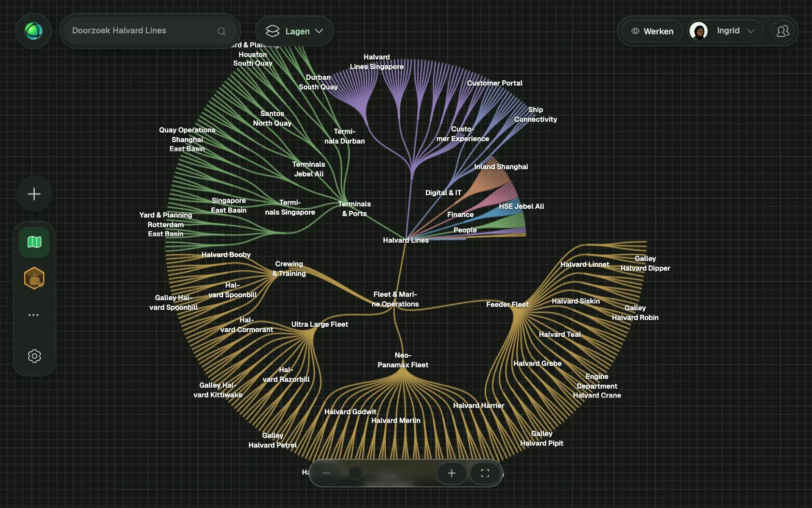Select the Halvard Harrier node
Screen dimensions: 812x508
pyautogui.click(x=478, y=406)
